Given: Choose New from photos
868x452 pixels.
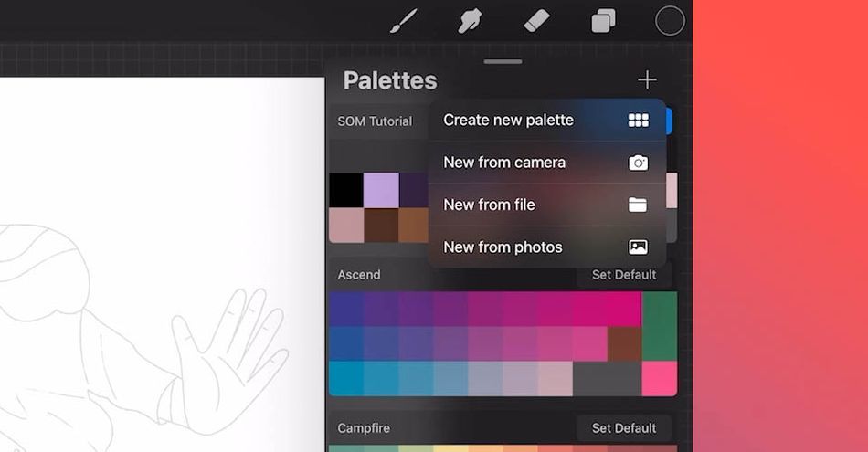Looking at the screenshot, I should click(547, 247).
